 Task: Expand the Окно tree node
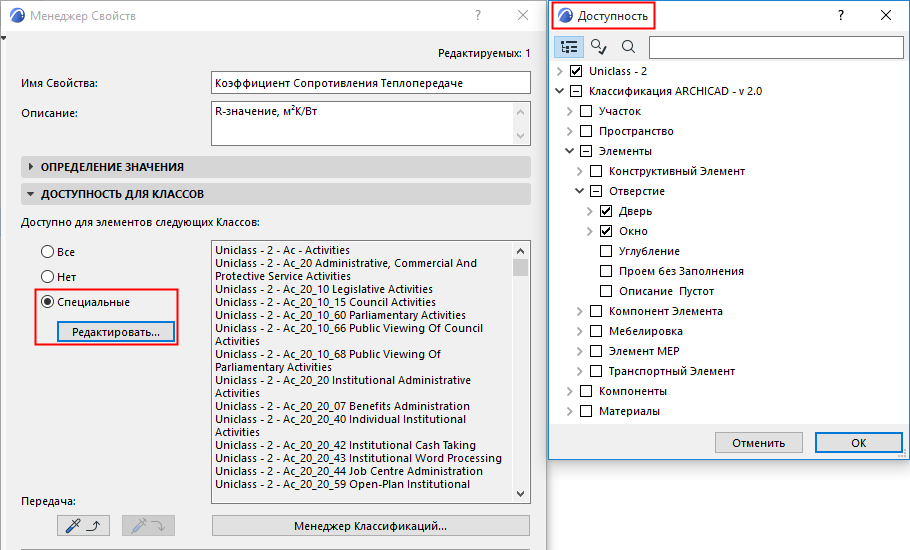click(x=589, y=231)
